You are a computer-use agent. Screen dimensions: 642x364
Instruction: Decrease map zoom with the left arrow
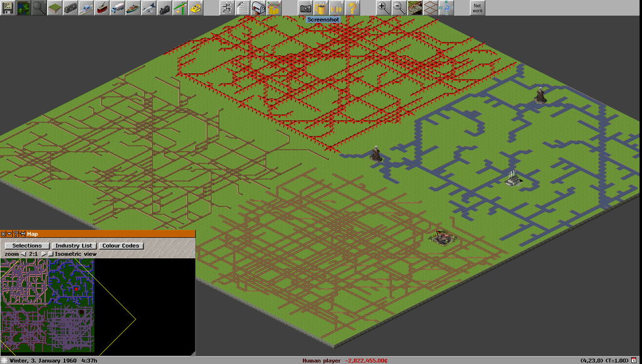23,254
